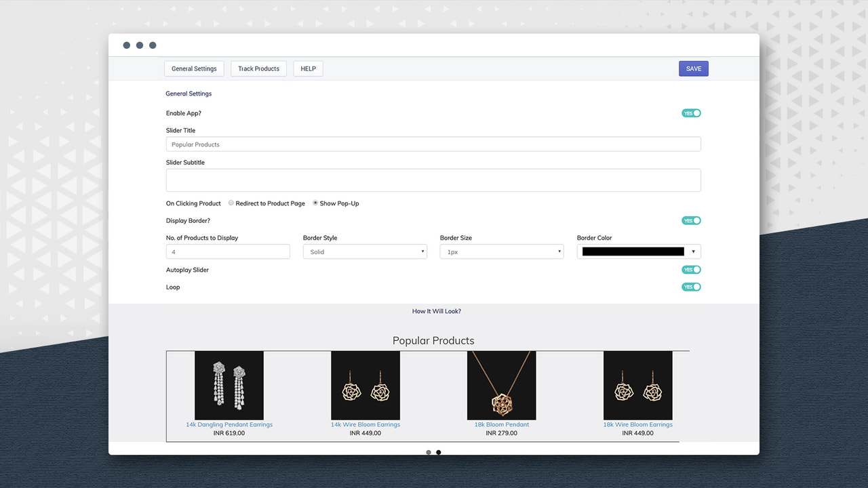Select Redirect to Product Page option
Screen dimensions: 868x488
click(x=231, y=203)
